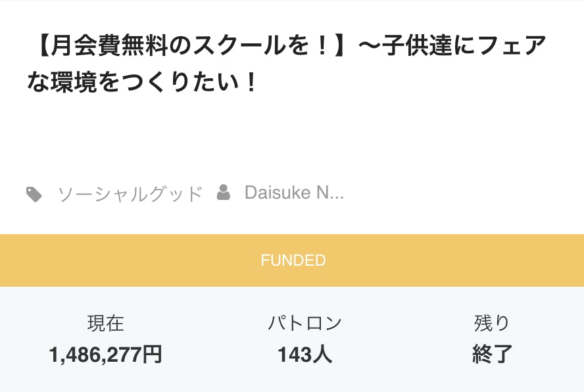The width and height of the screenshot is (584, 392).
Task: Click the word スクール in the title
Action: 239,47
